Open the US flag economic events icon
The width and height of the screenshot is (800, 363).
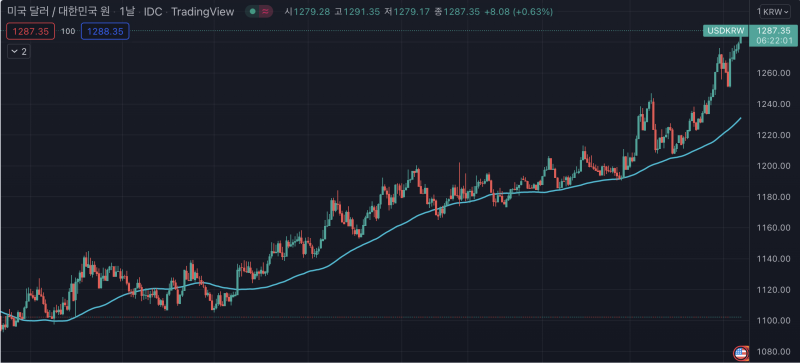(740, 352)
